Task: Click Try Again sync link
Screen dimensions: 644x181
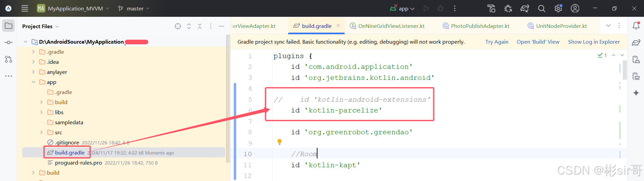Action: pos(497,42)
